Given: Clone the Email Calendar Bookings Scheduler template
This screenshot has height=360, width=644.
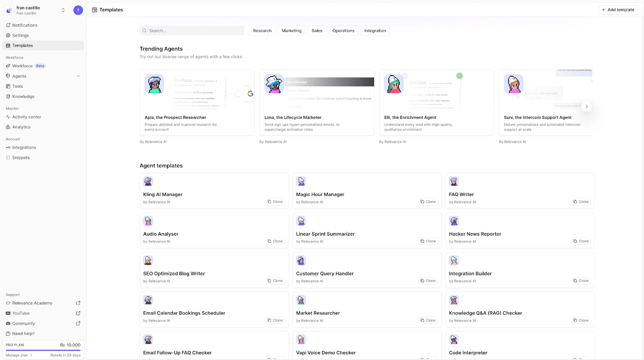Looking at the screenshot, I should pos(275,321).
